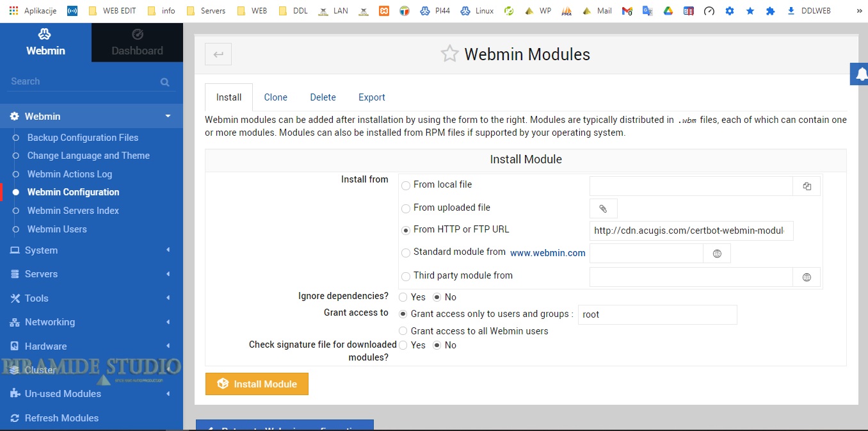868x431 pixels.
Task: Open the Linux bookmark
Action: [476, 11]
